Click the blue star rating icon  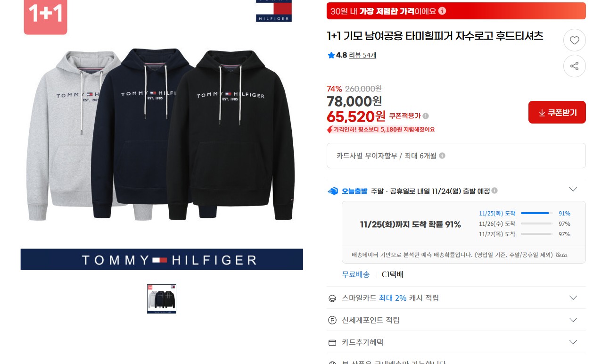pyautogui.click(x=331, y=55)
